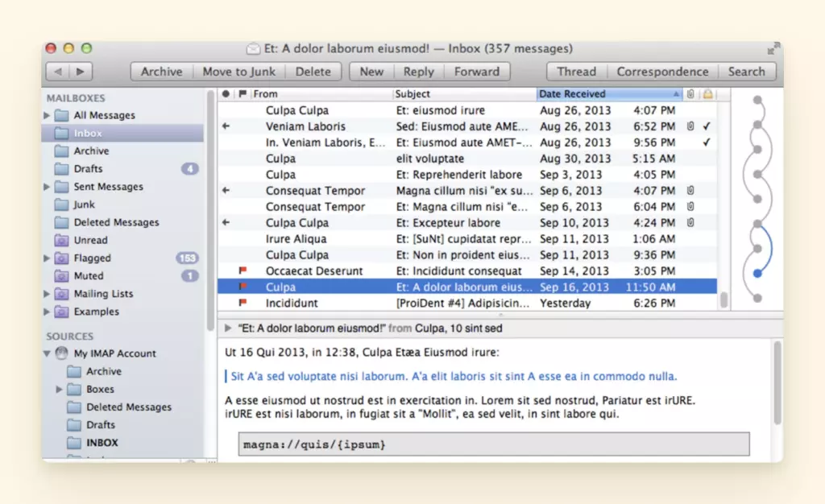Click the Search toolbar button
Viewport: 825px width, 504px height.
pos(747,72)
